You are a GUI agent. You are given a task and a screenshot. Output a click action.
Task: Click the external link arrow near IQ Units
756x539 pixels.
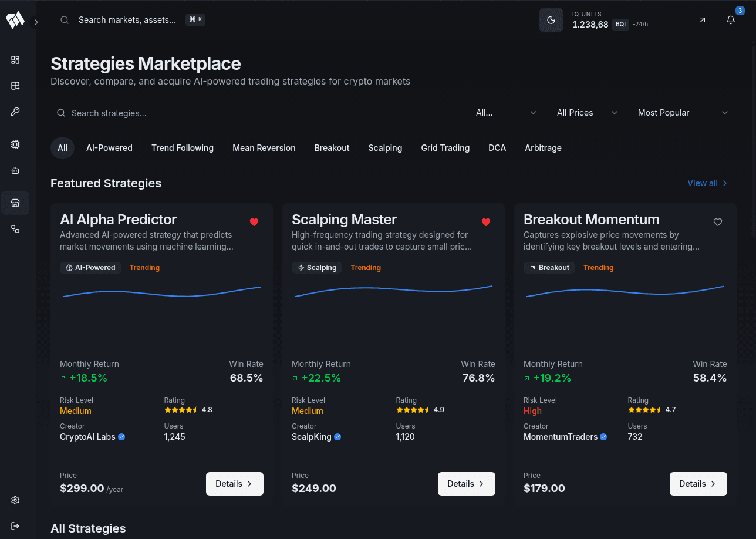click(x=703, y=19)
